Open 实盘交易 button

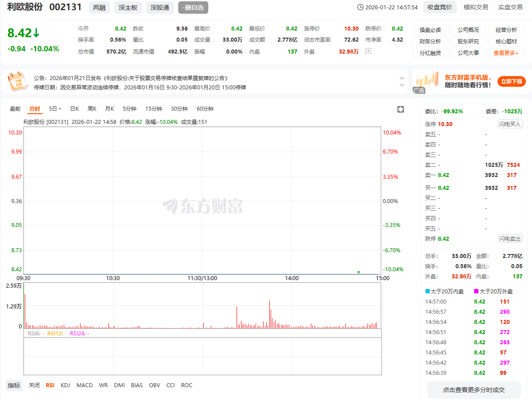(510, 7)
